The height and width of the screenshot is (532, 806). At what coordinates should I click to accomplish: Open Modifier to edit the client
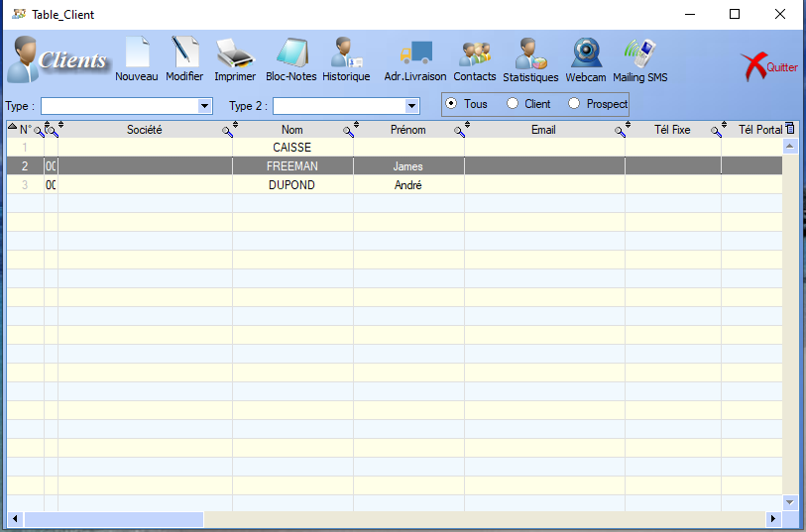(x=184, y=57)
